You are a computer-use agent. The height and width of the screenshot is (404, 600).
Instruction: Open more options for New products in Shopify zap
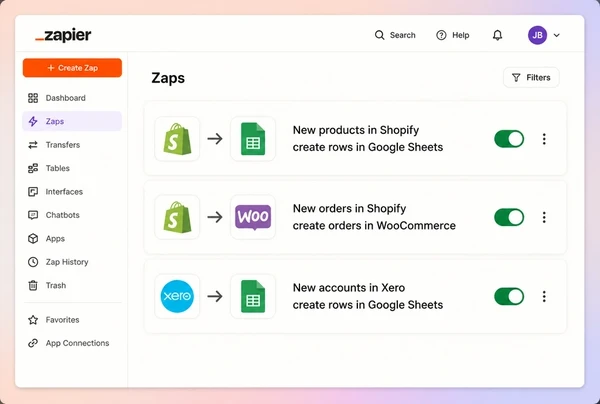(x=544, y=139)
